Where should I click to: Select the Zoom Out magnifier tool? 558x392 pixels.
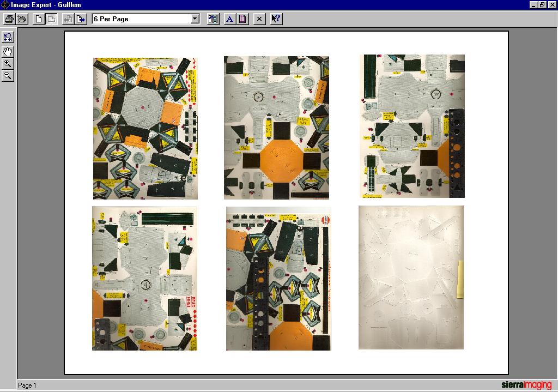[x=8, y=76]
